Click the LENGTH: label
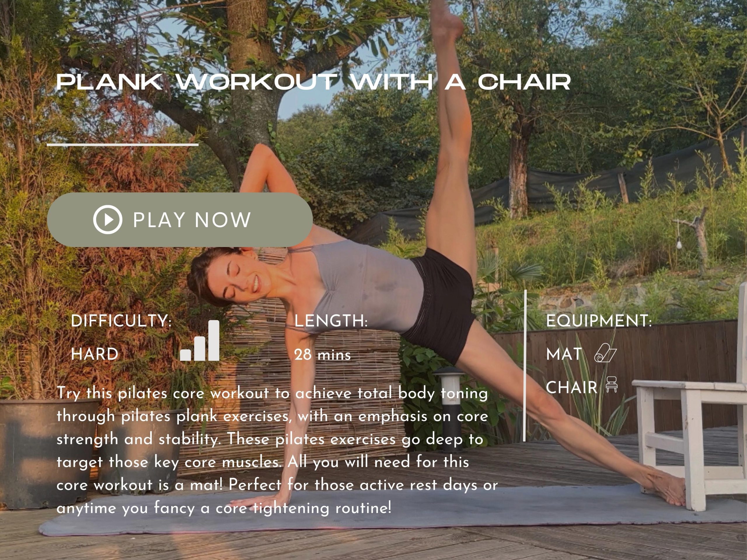 [x=331, y=321]
